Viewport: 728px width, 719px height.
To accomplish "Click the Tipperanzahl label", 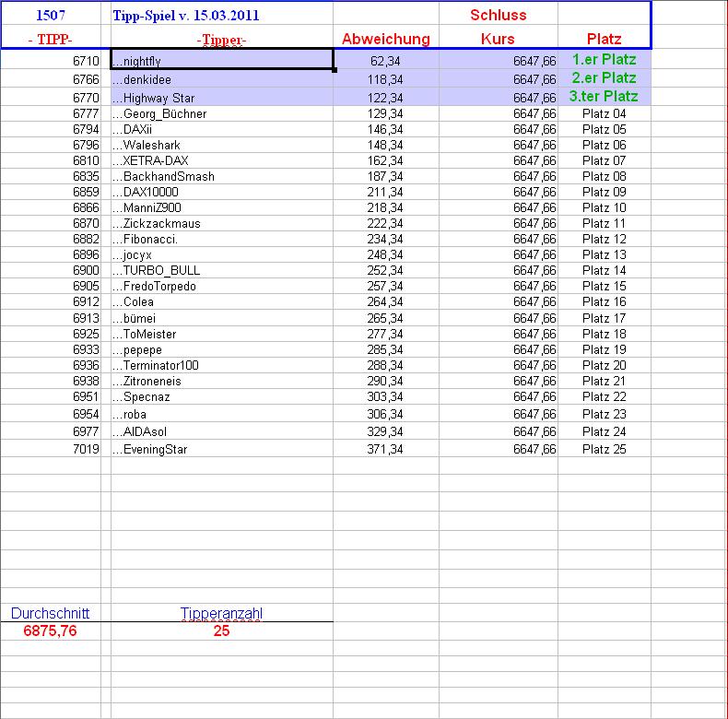I will [x=221, y=613].
